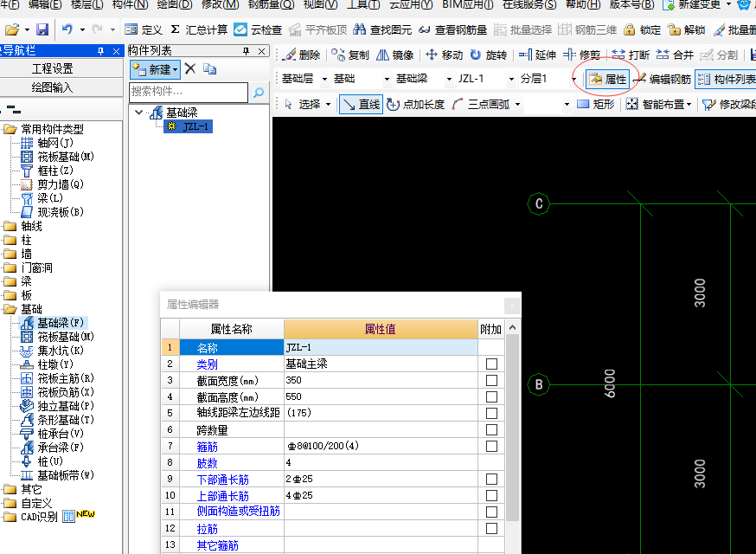Tick the 附加 checkbox for 截面高度 row
The image size is (756, 554).
491,396
